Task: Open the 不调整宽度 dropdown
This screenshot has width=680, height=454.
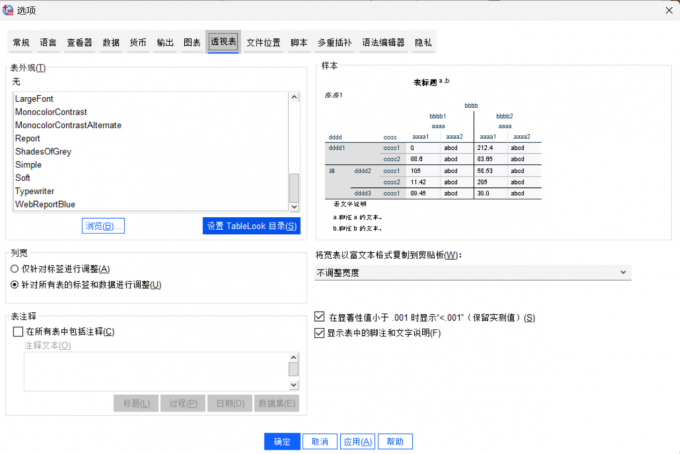Action: point(473,273)
